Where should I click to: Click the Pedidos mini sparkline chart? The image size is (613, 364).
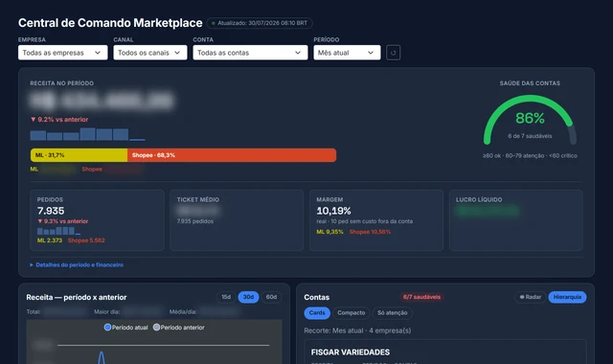coord(58,231)
